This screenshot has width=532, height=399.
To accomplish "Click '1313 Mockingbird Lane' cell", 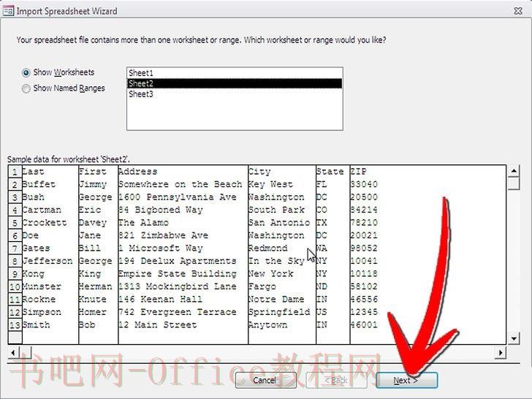I will pos(183,286).
